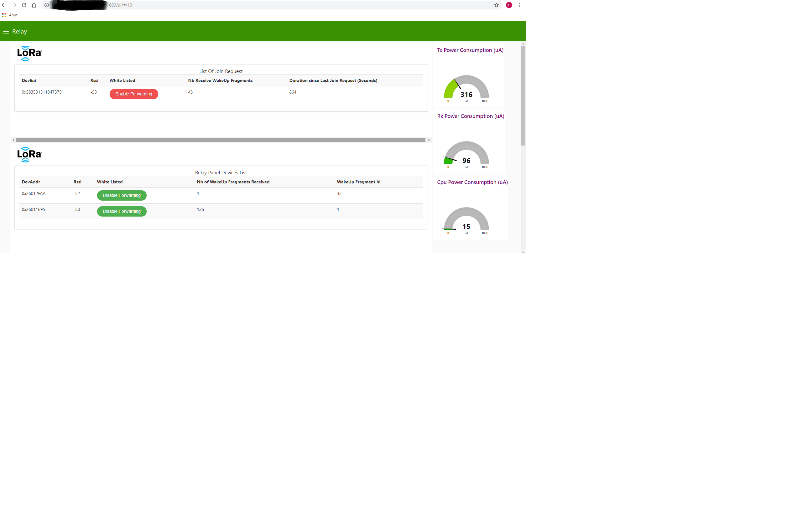The image size is (812, 507).
Task: Click the profile avatar in the browser toolbar
Action: 509,5
